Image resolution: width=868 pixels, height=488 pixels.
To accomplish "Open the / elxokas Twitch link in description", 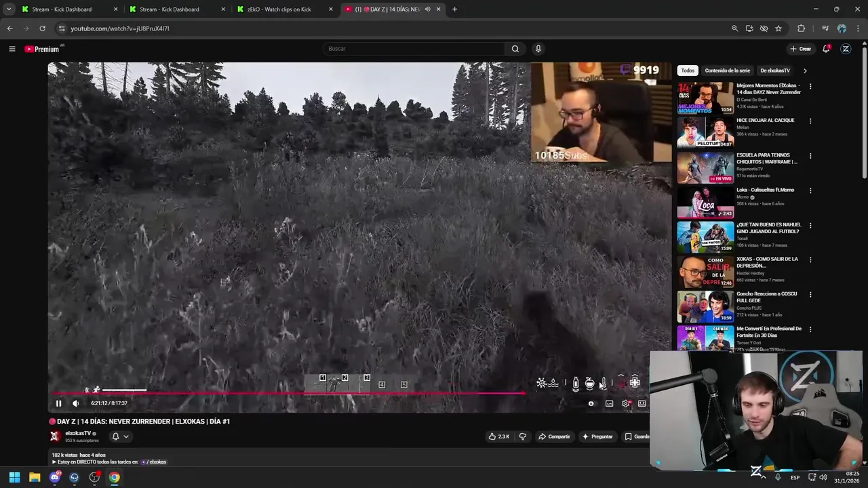I will (155, 462).
